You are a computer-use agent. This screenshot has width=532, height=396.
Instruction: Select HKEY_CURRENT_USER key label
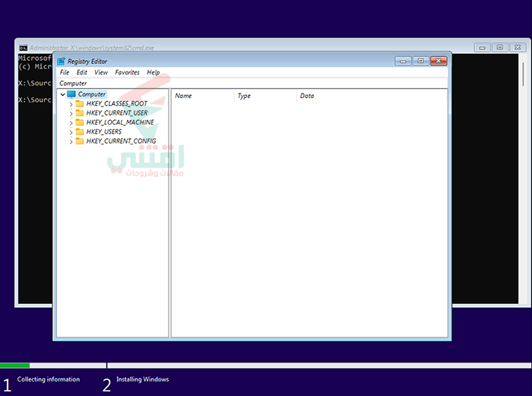pos(117,113)
